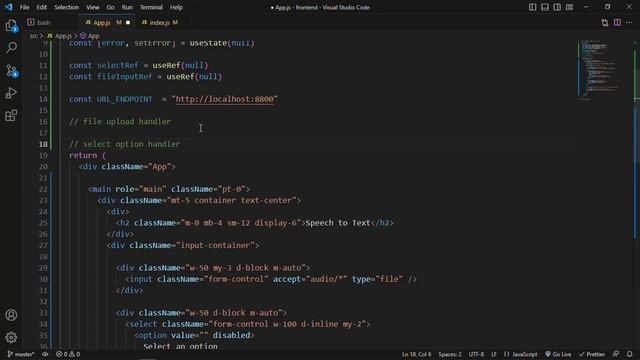This screenshot has width=640, height=360.
Task: Open the Help menu
Action: pos(176,7)
